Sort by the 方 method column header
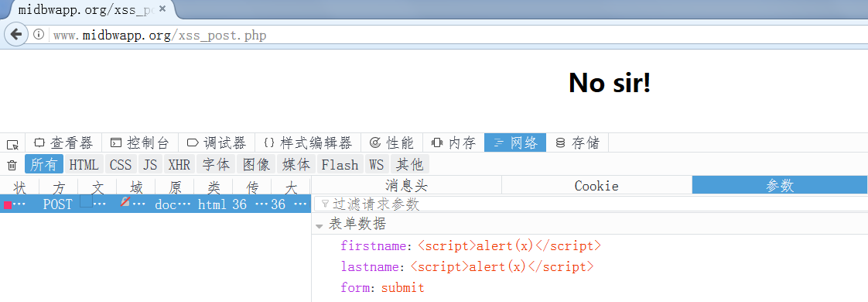Image resolution: width=868 pixels, height=302 pixels. (x=58, y=186)
